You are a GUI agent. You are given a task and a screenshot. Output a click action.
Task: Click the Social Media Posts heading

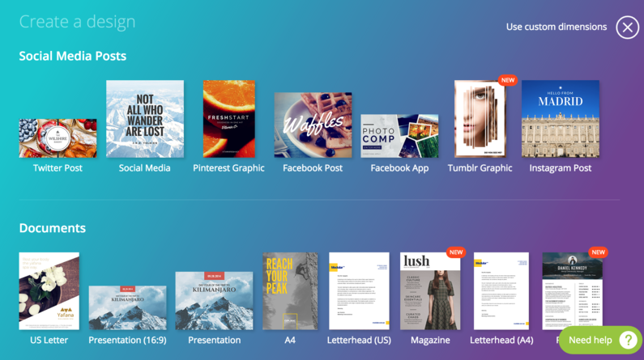pyautogui.click(x=73, y=56)
